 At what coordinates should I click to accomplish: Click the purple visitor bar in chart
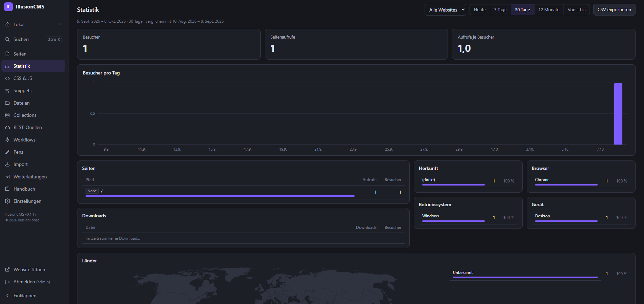click(x=618, y=114)
